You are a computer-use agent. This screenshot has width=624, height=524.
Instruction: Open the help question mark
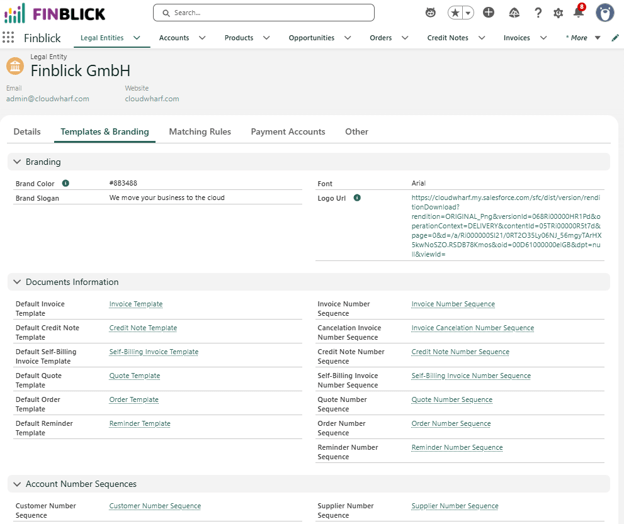[x=538, y=13]
